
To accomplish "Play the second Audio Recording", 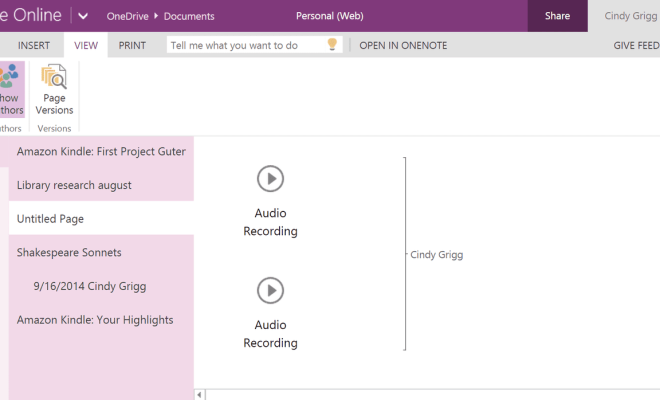I will (x=270, y=291).
